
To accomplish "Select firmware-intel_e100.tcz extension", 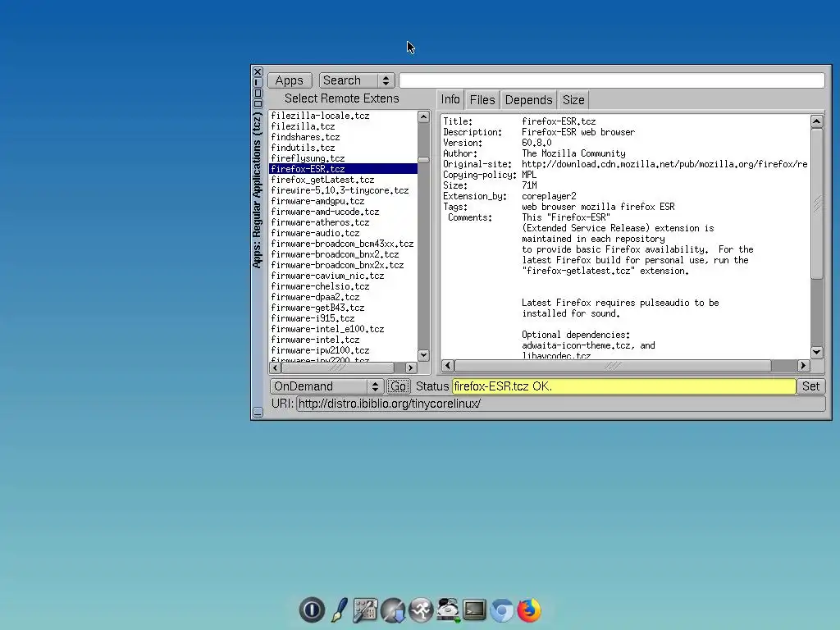I will pos(343,329).
